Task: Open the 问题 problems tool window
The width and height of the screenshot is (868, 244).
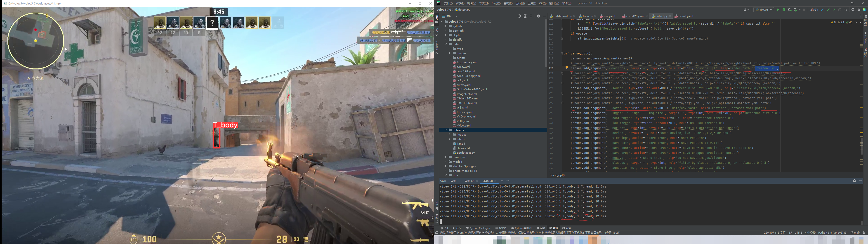Action: [541, 228]
